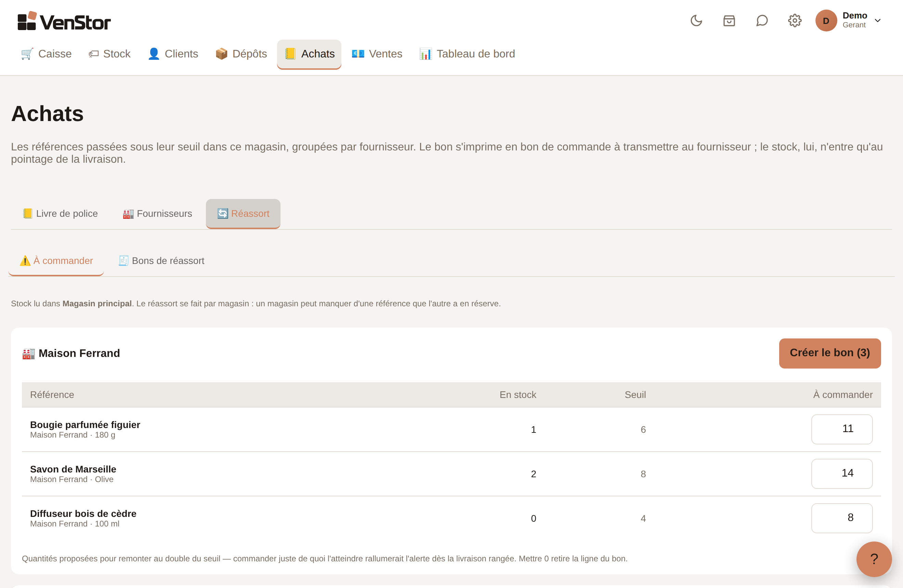Go to the Caisse tab
This screenshot has width=903, height=588.
coord(46,54)
